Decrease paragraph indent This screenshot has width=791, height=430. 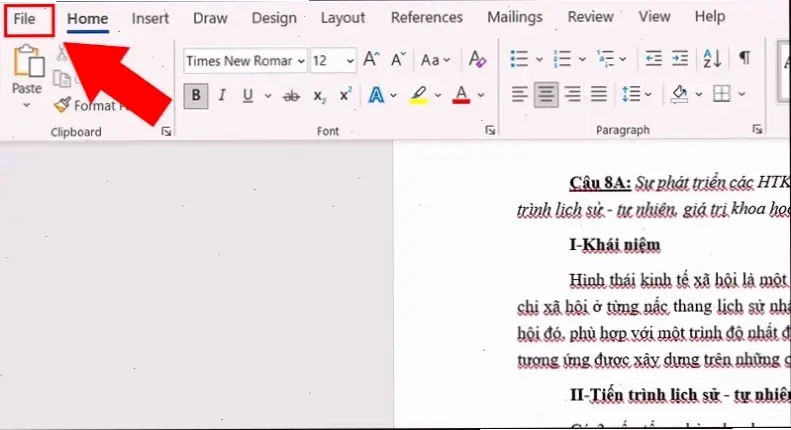pyautogui.click(x=653, y=59)
